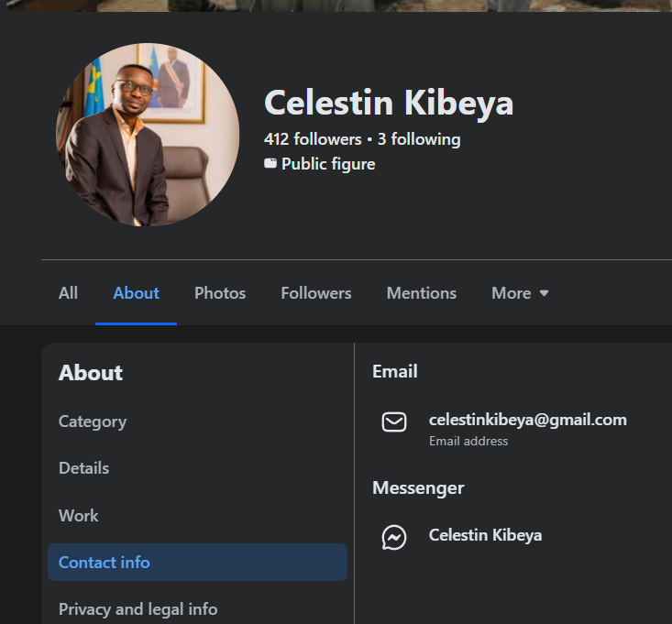Open the Category section in About
This screenshot has width=672, height=624.
pyautogui.click(x=93, y=421)
